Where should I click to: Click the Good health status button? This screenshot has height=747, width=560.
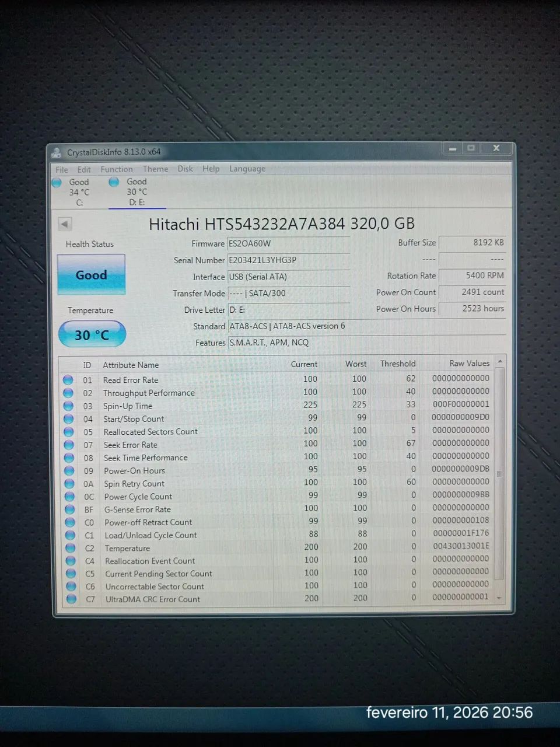click(91, 274)
